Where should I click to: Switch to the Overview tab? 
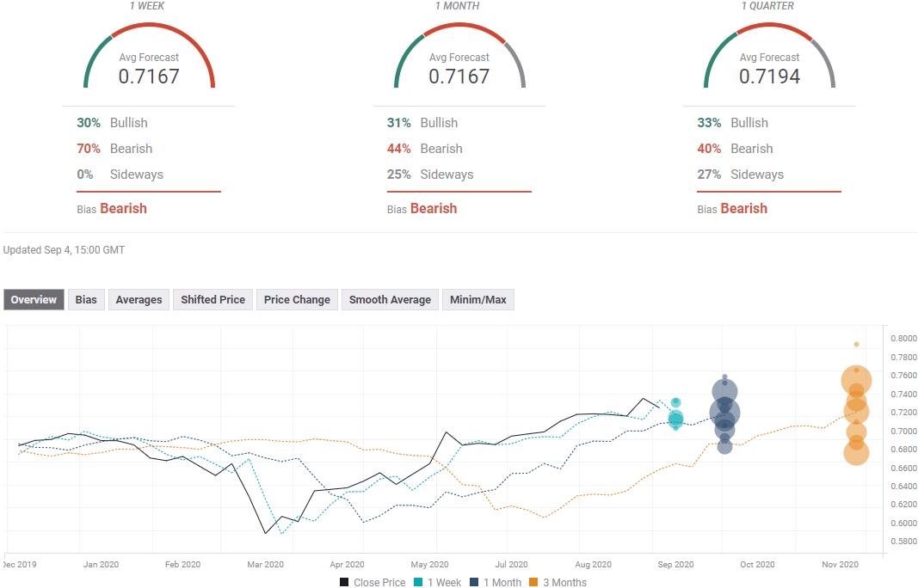tap(34, 299)
